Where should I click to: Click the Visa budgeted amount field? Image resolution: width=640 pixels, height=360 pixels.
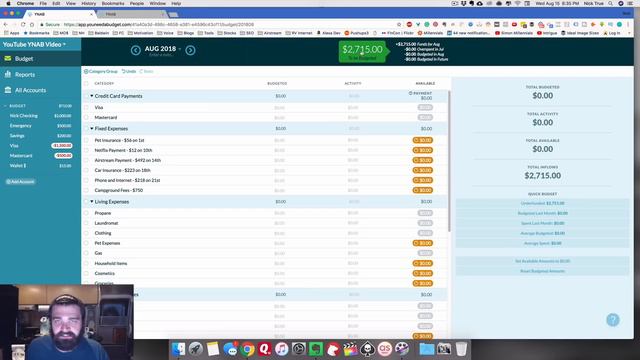click(x=280, y=108)
